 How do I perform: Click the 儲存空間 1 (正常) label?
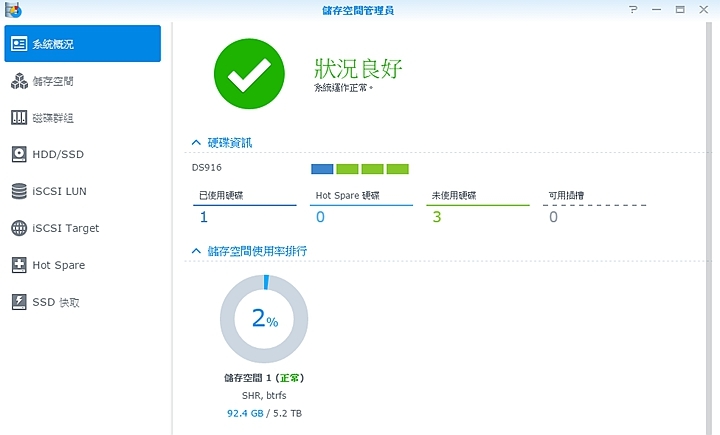tap(264, 378)
